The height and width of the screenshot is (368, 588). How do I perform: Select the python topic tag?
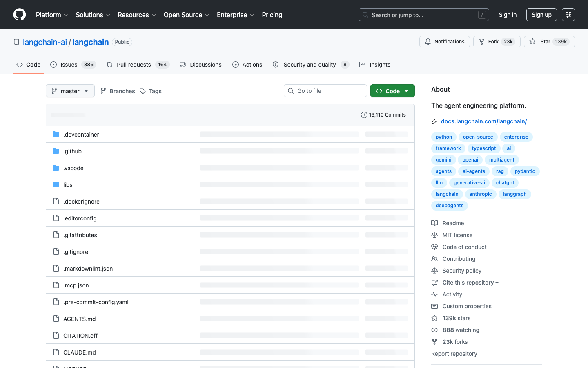(444, 137)
